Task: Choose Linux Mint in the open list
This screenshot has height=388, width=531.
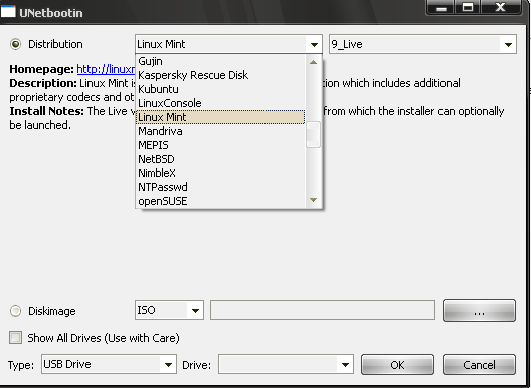Action: pyautogui.click(x=221, y=117)
